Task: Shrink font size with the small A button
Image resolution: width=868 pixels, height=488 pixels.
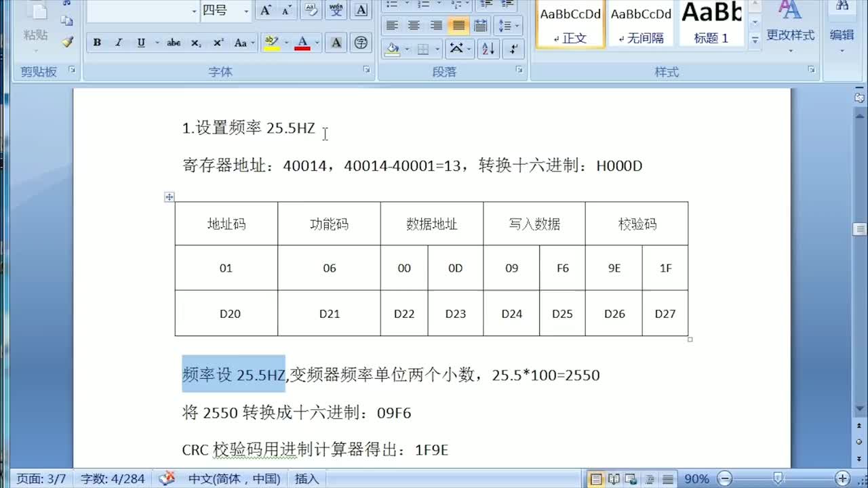Action: pos(286,10)
